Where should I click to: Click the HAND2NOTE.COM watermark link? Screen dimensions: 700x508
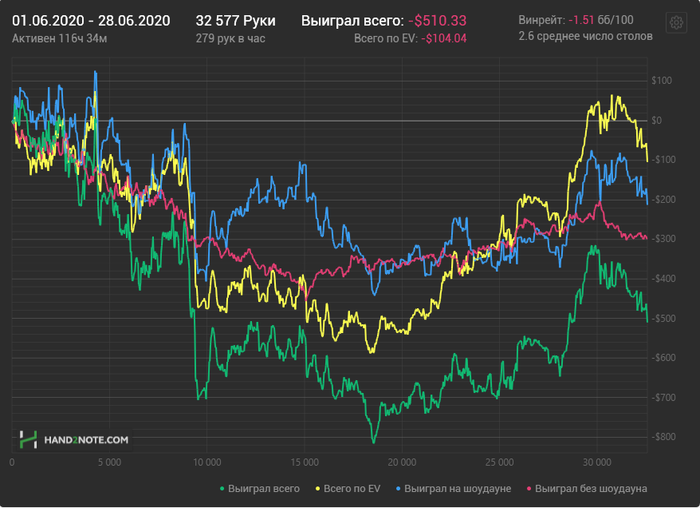86,440
